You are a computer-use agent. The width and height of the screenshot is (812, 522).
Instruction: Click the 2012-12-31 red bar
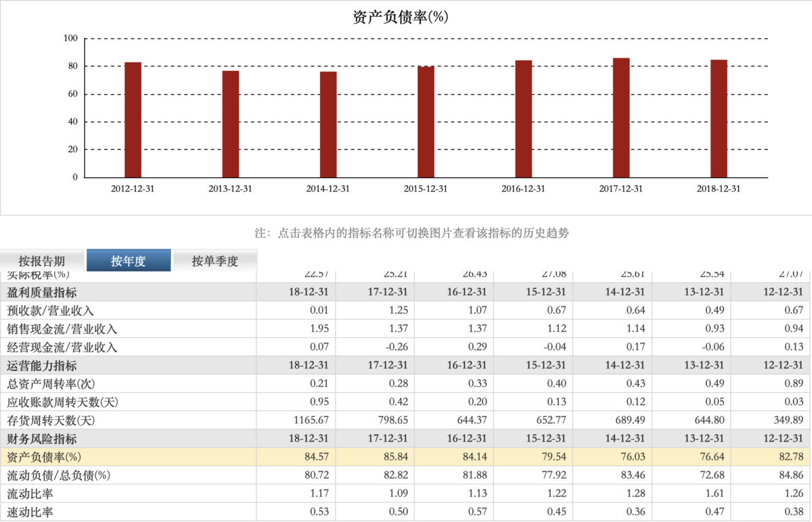pos(133,120)
